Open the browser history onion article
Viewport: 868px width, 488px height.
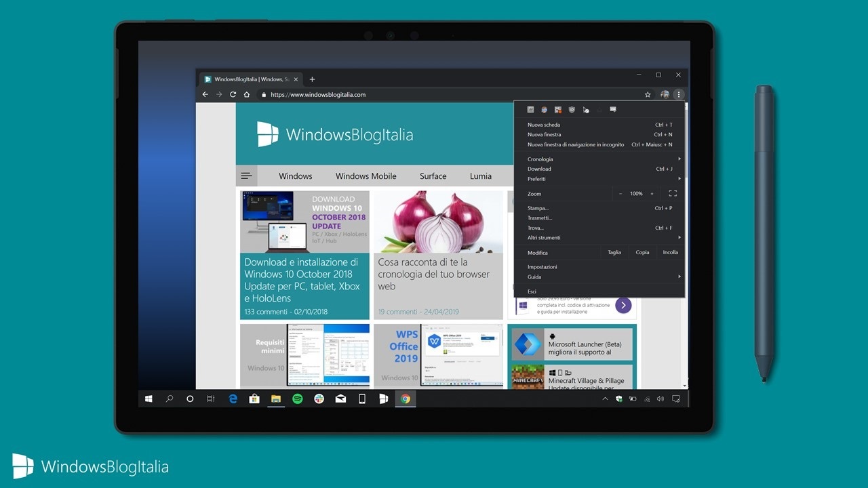tap(438, 255)
